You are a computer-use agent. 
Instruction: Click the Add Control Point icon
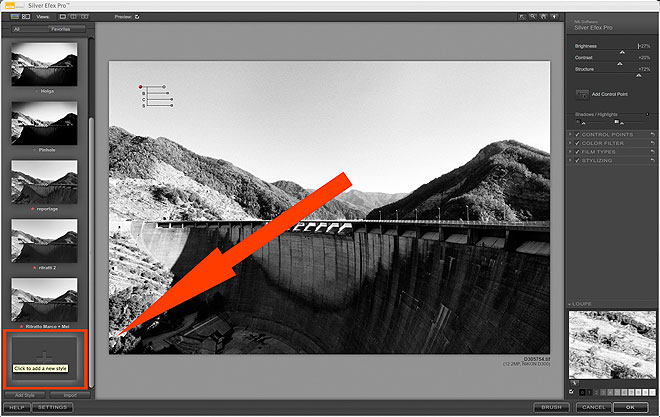(582, 94)
